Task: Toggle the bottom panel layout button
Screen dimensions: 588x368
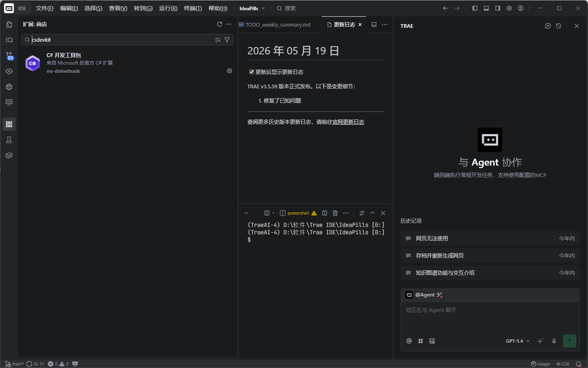Action: (x=486, y=8)
